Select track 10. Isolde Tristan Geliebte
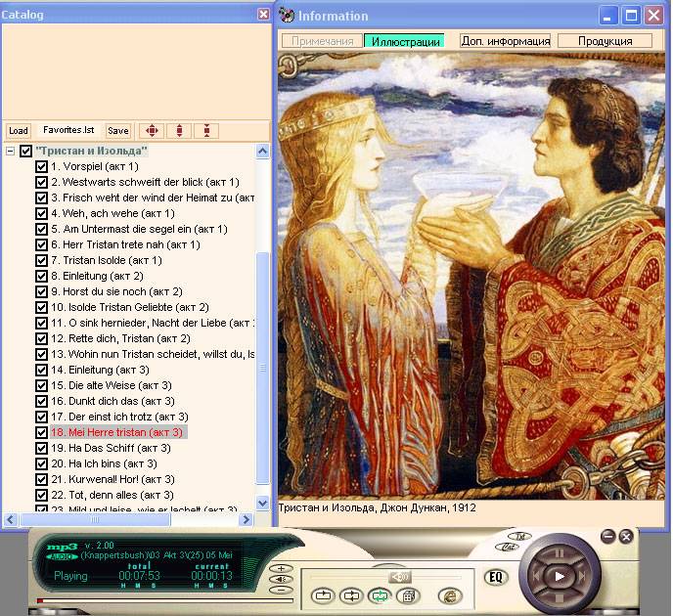The height and width of the screenshot is (616, 673). tap(130, 307)
